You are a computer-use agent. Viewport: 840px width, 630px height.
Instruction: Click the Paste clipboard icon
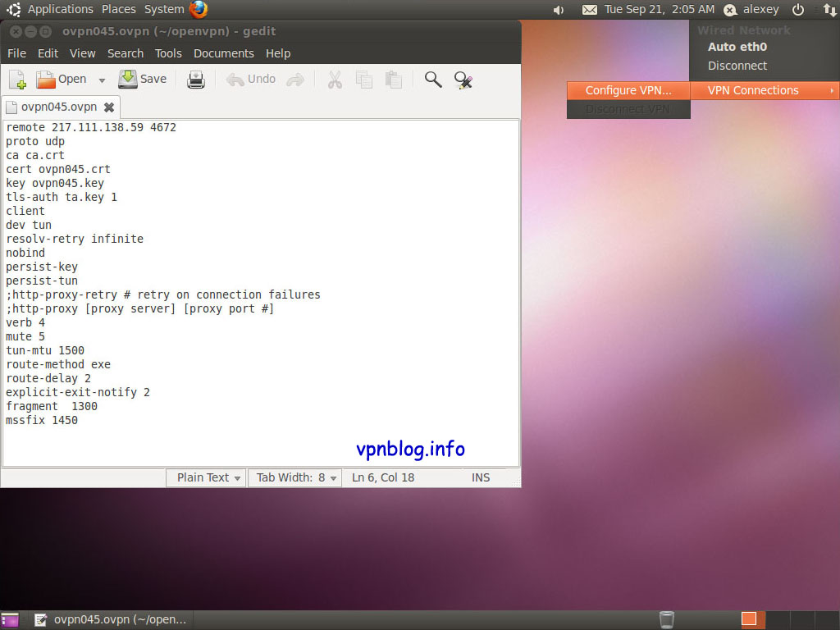(x=394, y=80)
